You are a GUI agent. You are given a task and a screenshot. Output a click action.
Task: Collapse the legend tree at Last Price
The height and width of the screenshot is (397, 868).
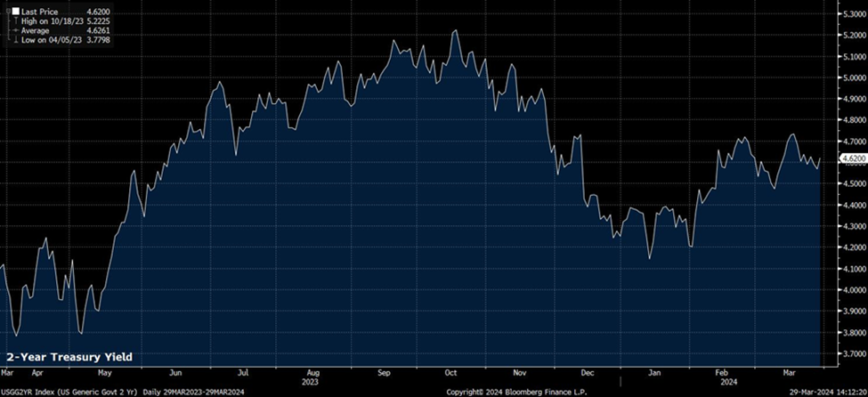7,11
